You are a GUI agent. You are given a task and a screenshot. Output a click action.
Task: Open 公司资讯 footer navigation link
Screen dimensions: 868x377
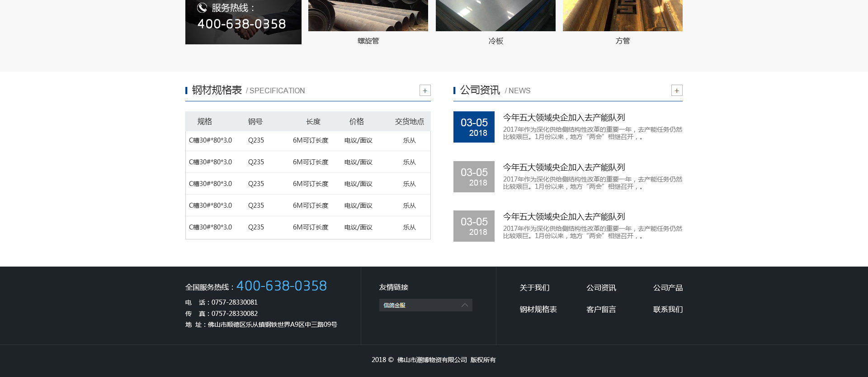click(x=601, y=288)
